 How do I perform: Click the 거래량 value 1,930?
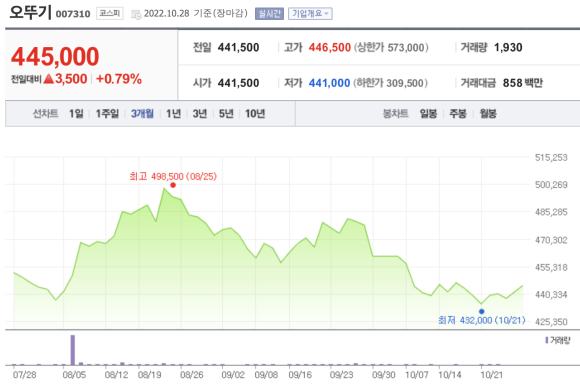pyautogui.click(x=508, y=47)
